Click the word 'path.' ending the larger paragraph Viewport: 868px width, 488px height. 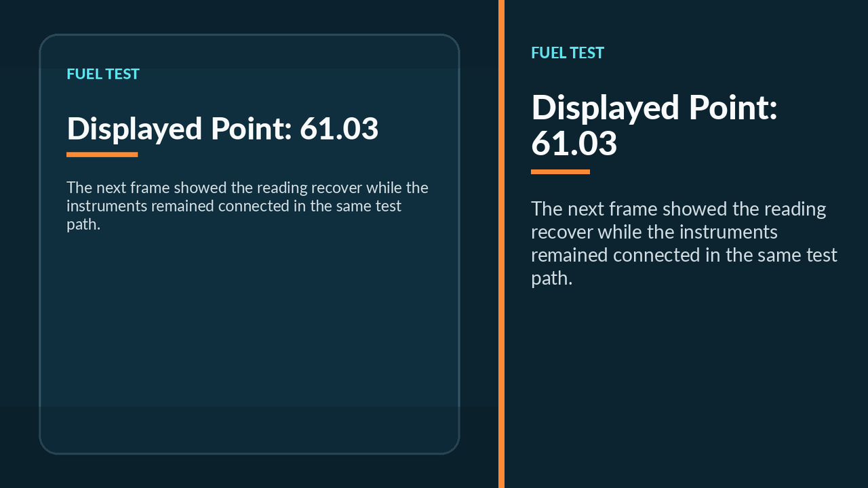pos(552,279)
